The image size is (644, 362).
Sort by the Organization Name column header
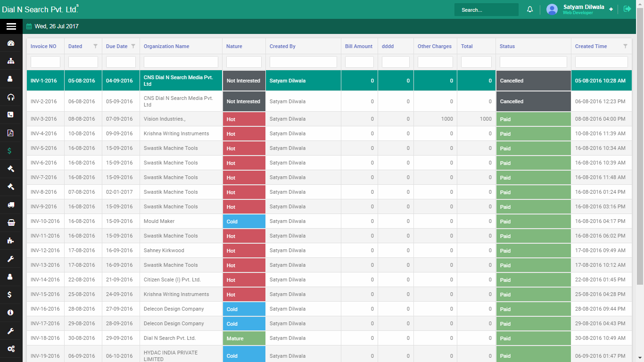(166, 46)
